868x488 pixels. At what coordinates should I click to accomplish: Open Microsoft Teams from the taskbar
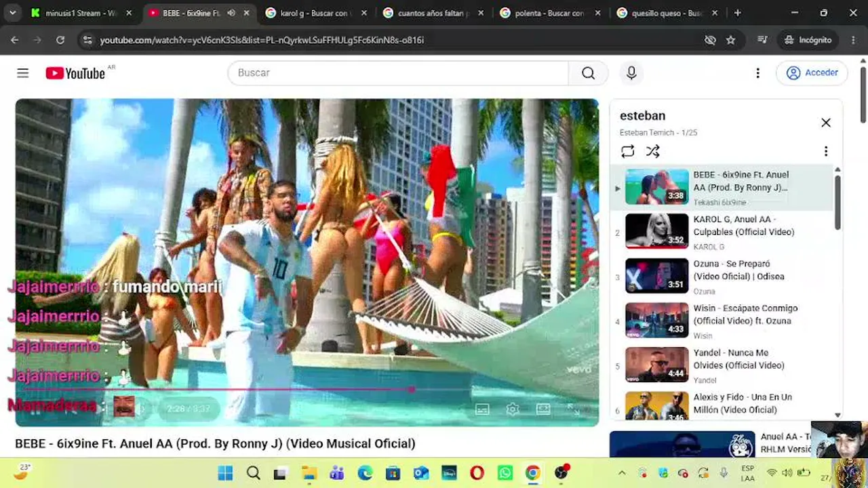point(336,473)
